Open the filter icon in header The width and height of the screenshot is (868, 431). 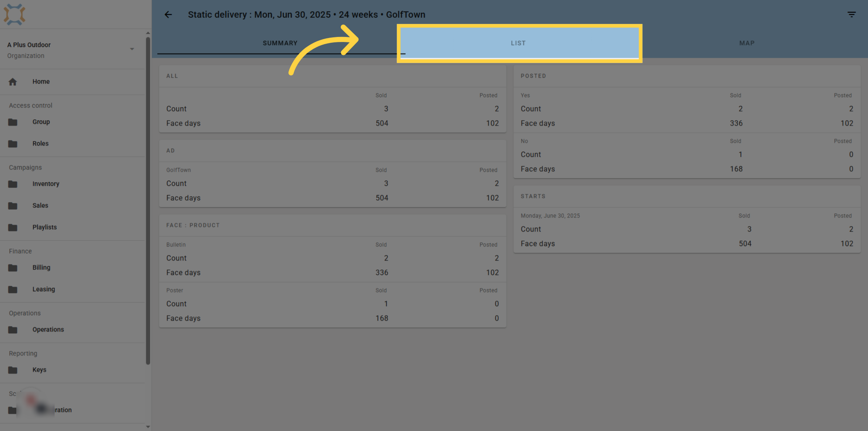[852, 14]
